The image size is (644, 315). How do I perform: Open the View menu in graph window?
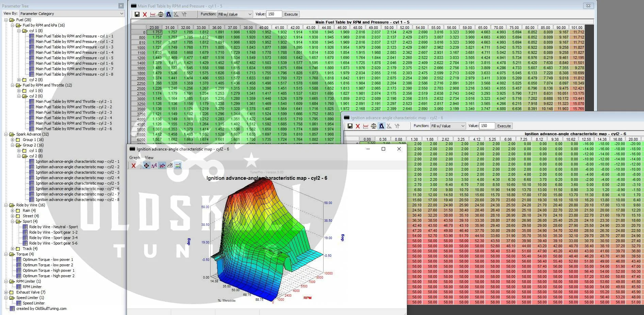point(149,158)
